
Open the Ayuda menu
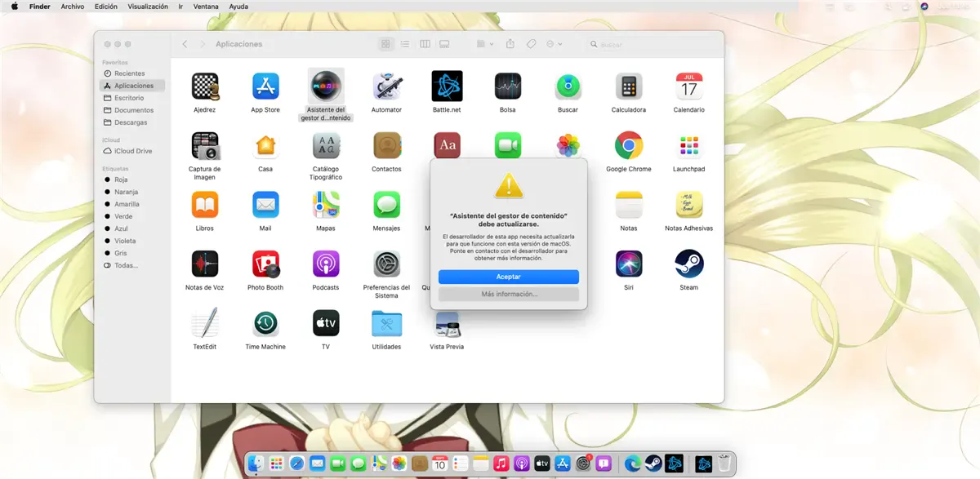(238, 7)
